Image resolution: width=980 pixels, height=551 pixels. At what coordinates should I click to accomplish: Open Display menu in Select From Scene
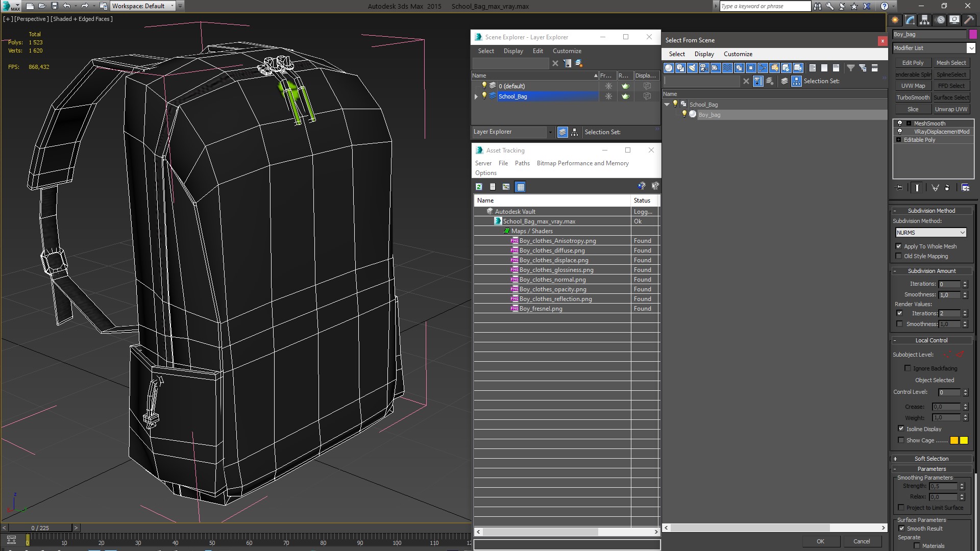(x=704, y=54)
